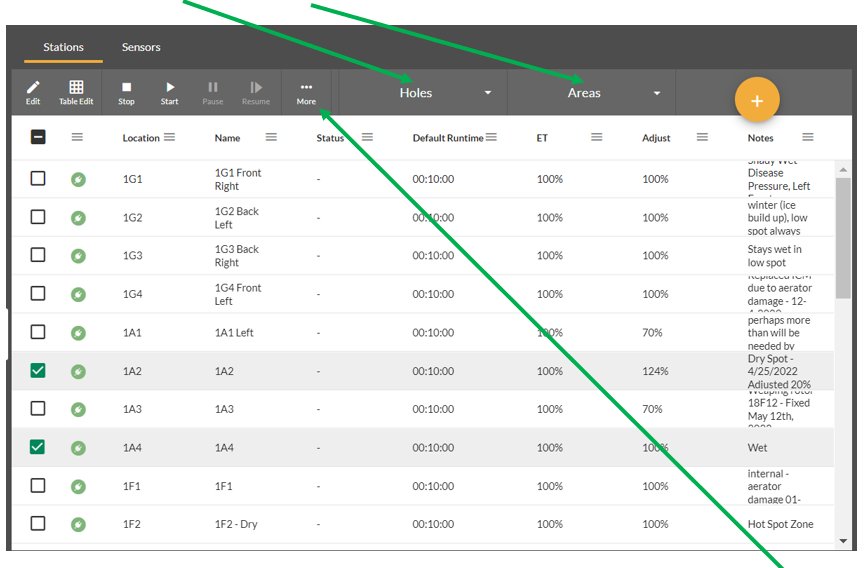Screen dimensions: 866x568
Task: Click status icon for station 1A2
Action: [x=78, y=371]
